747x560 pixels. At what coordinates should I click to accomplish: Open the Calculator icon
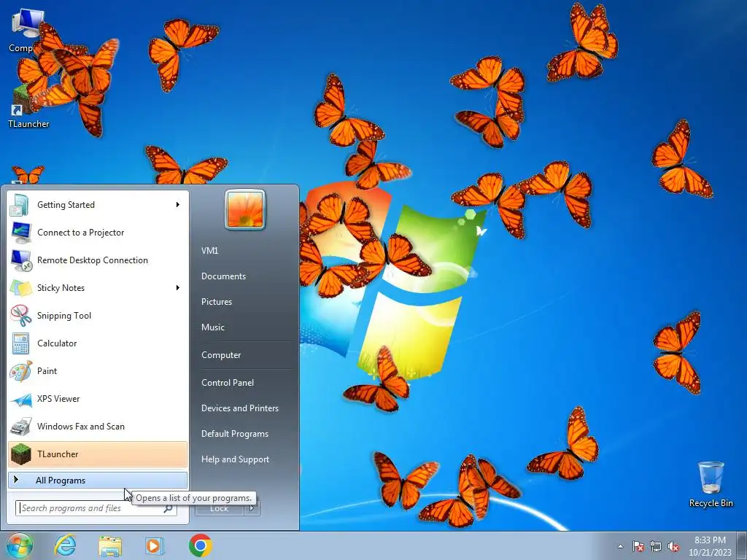[20, 343]
